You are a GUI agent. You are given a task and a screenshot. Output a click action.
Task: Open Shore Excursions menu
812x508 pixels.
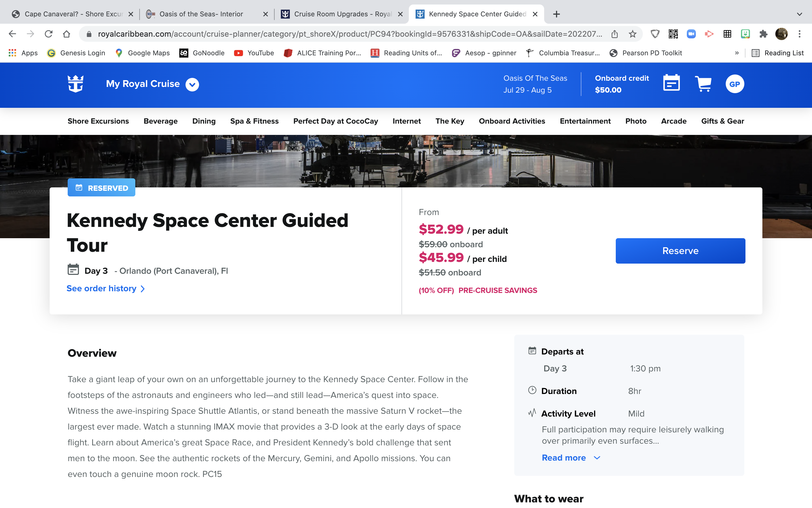coord(98,121)
